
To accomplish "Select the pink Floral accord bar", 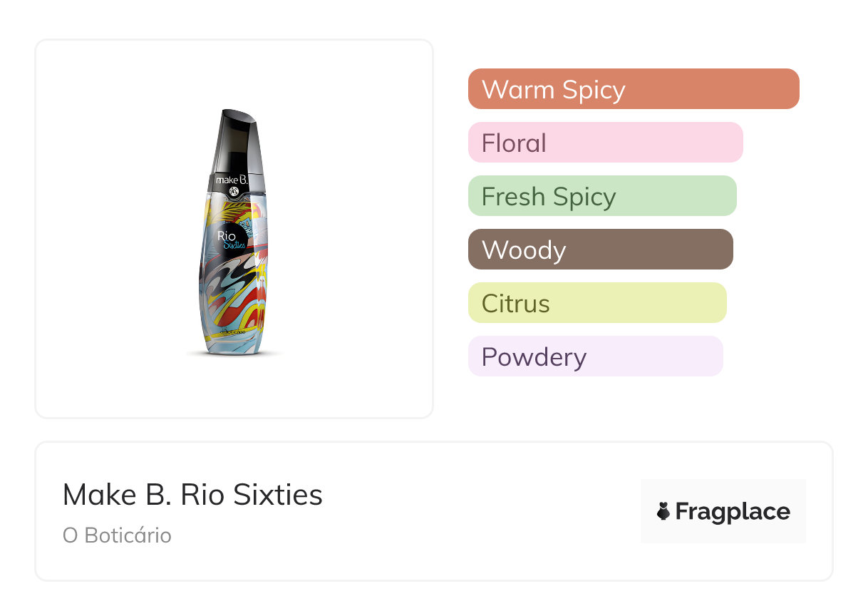I will (605, 143).
